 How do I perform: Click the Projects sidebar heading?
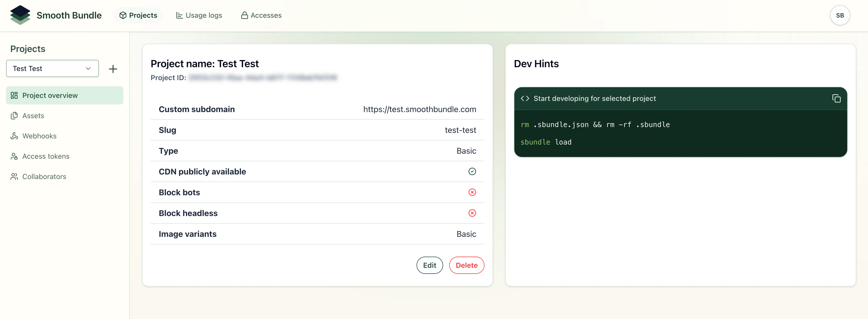(x=28, y=49)
